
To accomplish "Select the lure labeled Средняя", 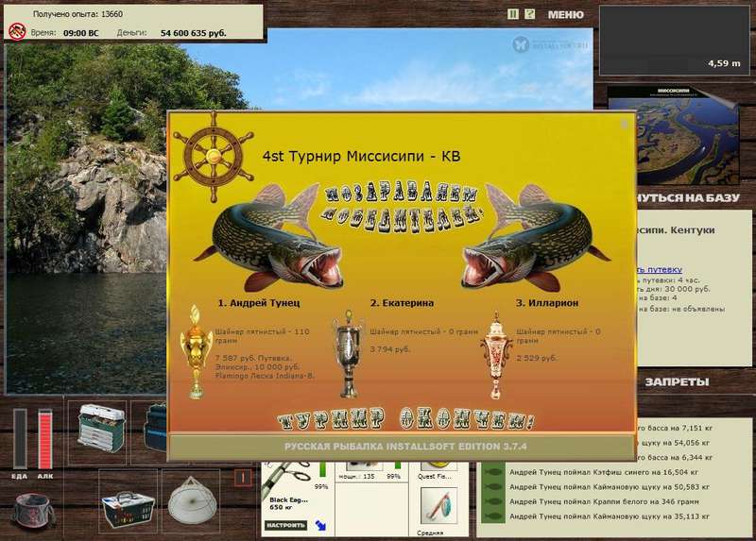I will (x=438, y=506).
